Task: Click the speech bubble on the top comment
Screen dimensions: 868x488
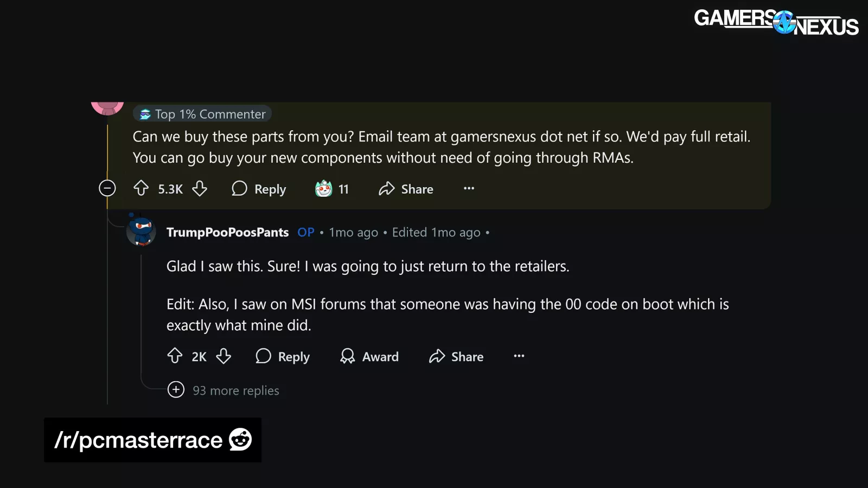Action: (239, 188)
